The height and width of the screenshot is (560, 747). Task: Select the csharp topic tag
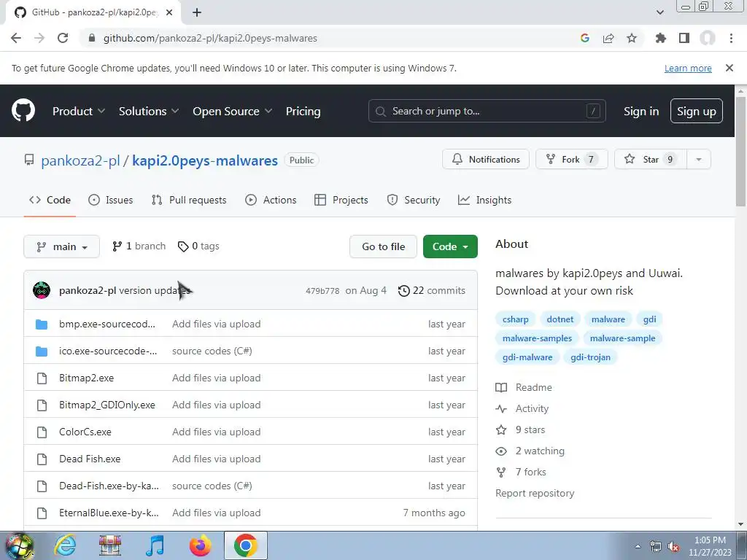tap(516, 319)
